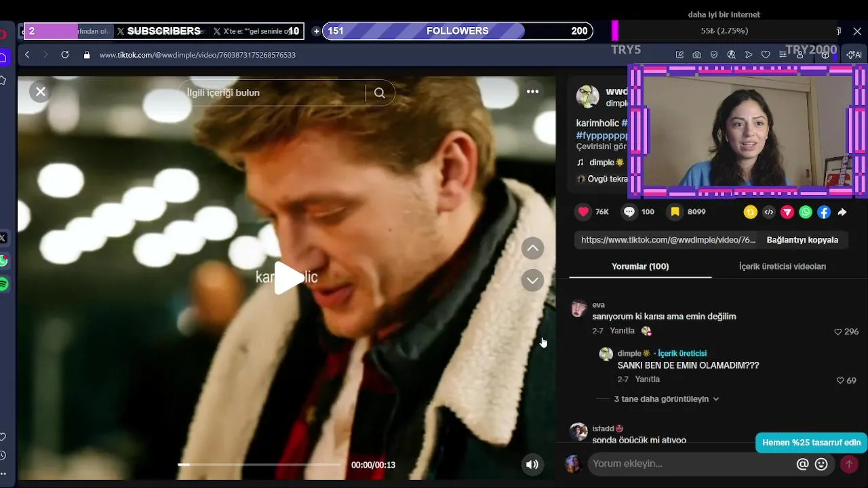
Task: Open the send/flow arrow toolbar icon
Action: tap(749, 55)
